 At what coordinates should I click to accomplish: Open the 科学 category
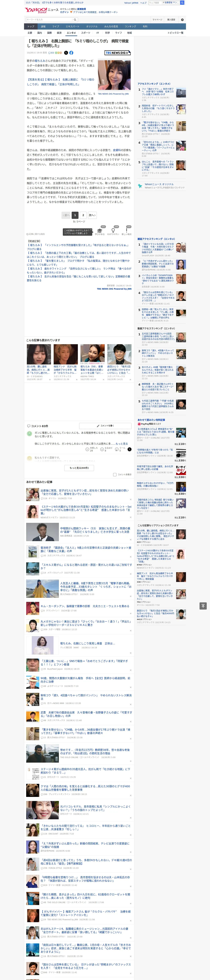pyautogui.click(x=107, y=33)
